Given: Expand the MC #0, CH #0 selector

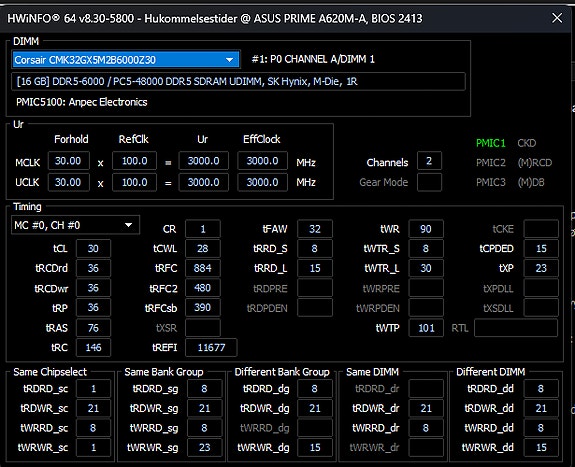Looking at the screenshot, I should coord(75,225).
